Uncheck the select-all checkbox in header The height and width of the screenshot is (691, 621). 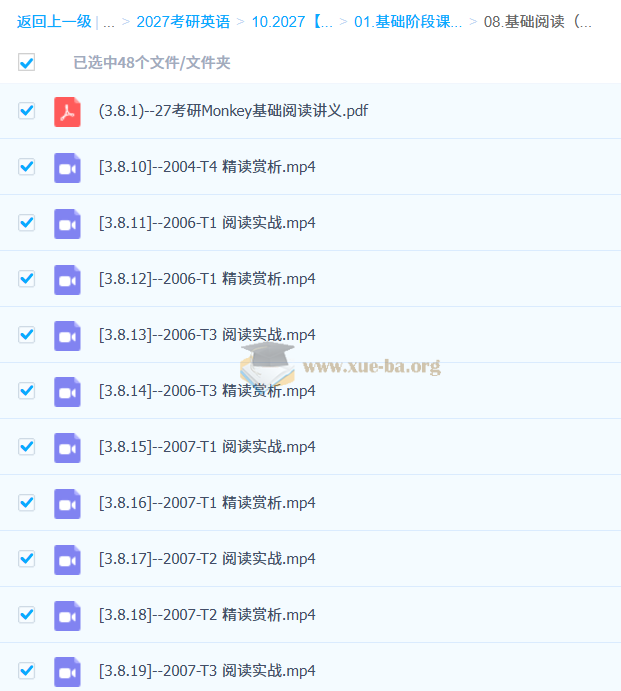[27, 63]
